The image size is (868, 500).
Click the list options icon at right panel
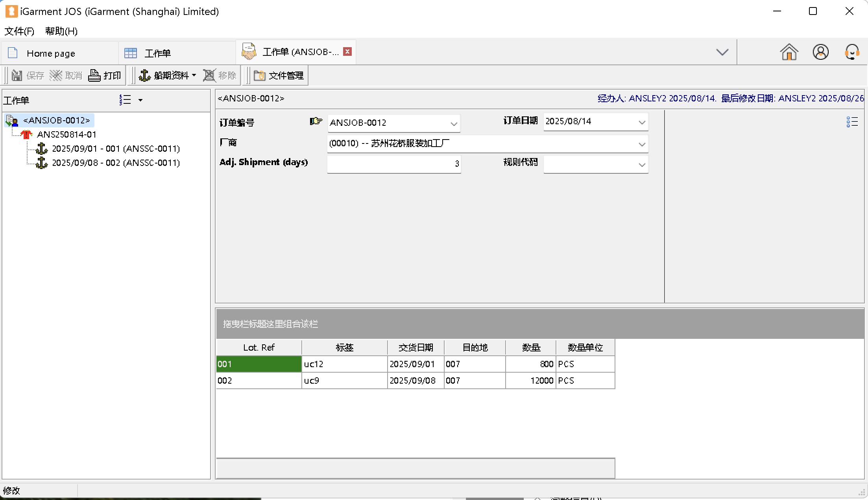pyautogui.click(x=852, y=122)
